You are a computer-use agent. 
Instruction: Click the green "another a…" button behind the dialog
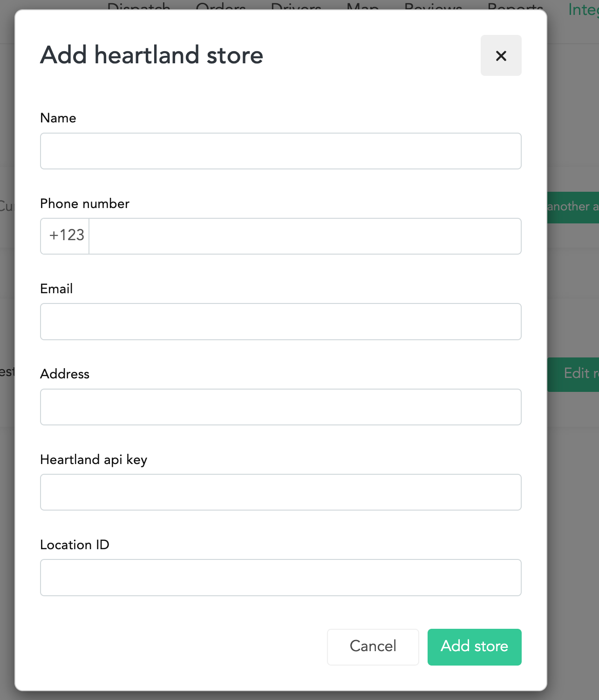573,207
